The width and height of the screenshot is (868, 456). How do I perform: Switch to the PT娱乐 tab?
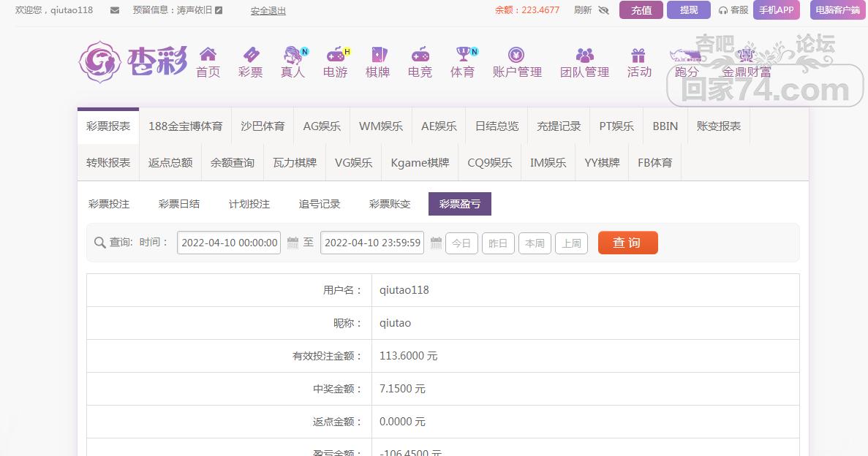(x=616, y=126)
